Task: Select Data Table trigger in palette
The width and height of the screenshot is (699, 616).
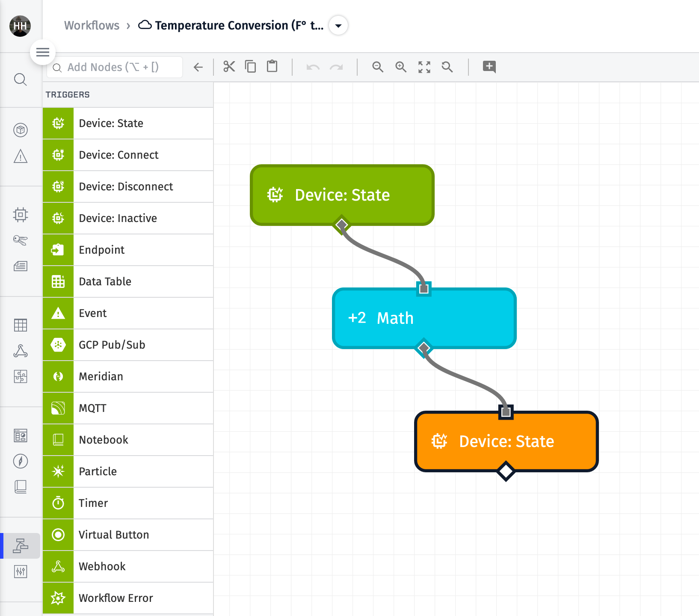Action: point(128,281)
